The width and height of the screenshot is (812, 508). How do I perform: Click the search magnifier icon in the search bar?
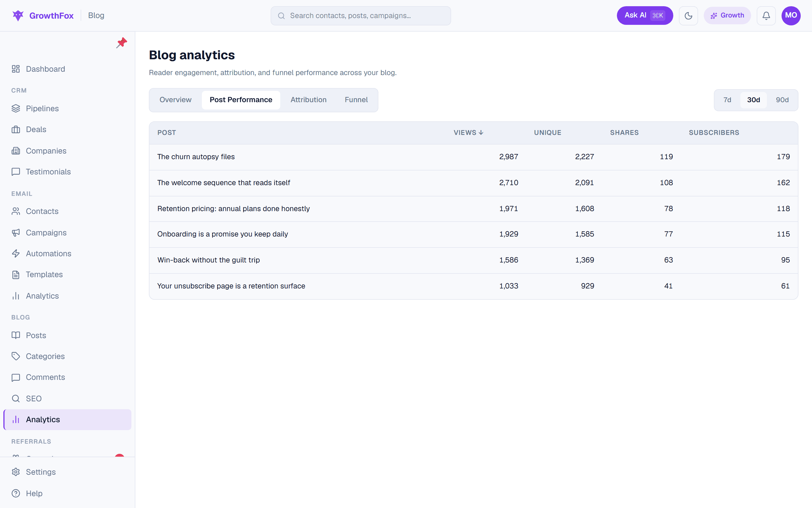(281, 16)
